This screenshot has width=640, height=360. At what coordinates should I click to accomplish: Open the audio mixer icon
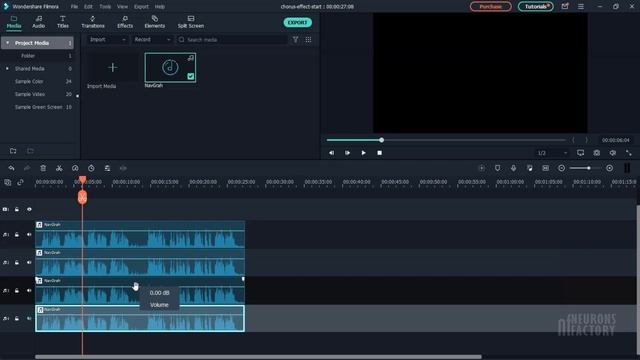tap(529, 168)
